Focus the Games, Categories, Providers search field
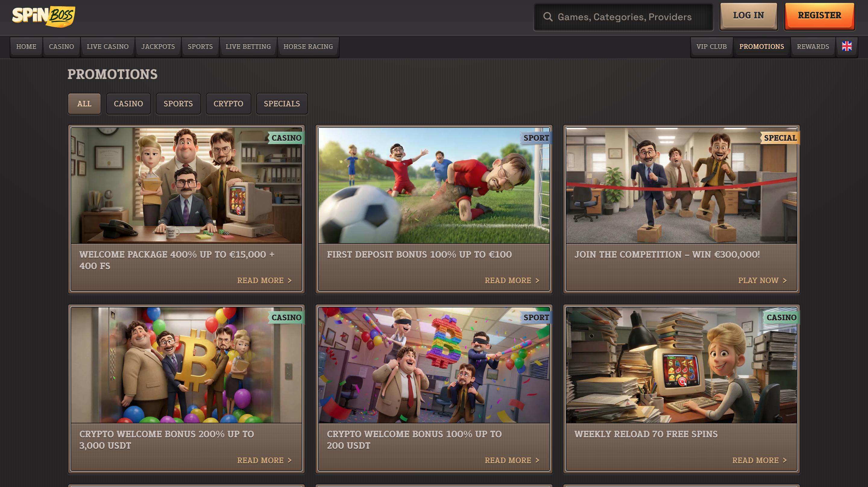The width and height of the screenshot is (868, 487). (x=623, y=17)
